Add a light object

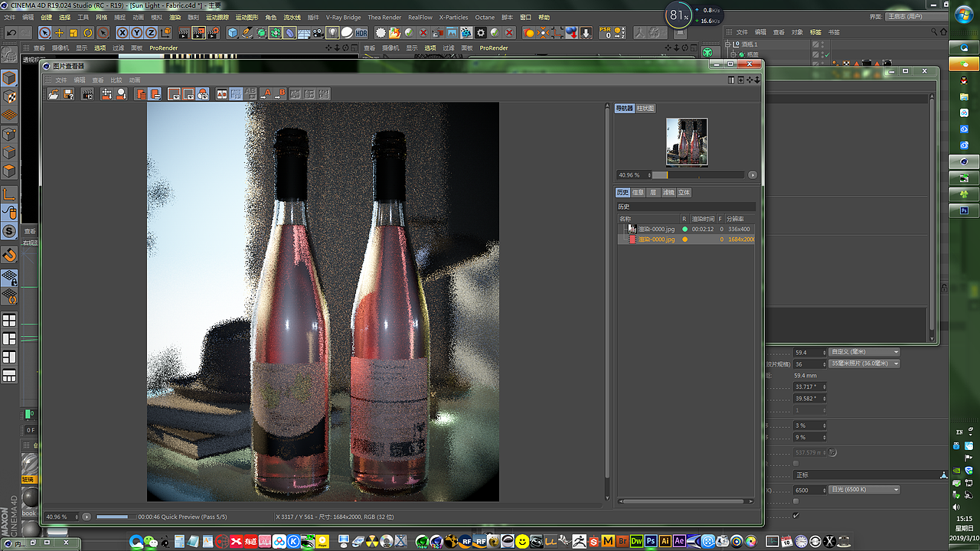332,32
